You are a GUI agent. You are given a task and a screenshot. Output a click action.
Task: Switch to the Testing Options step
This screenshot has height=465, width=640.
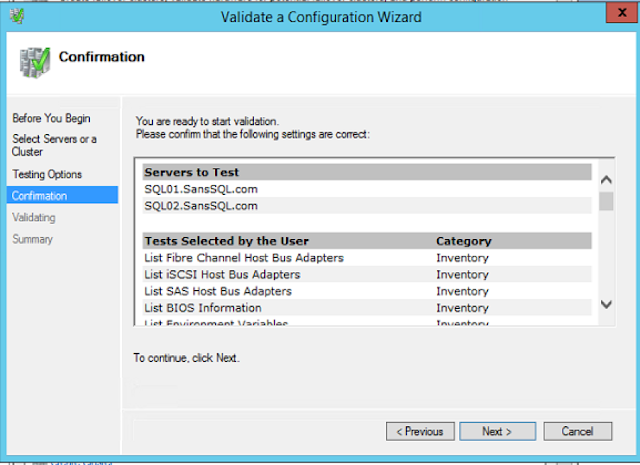pos(47,174)
